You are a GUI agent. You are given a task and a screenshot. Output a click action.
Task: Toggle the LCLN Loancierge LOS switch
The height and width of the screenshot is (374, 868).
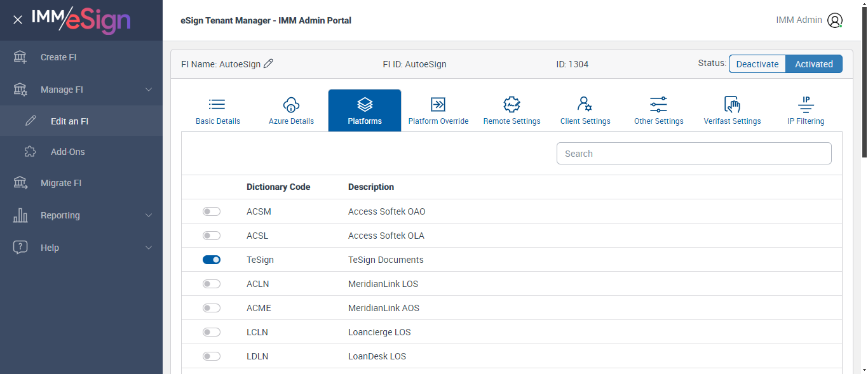coord(212,332)
